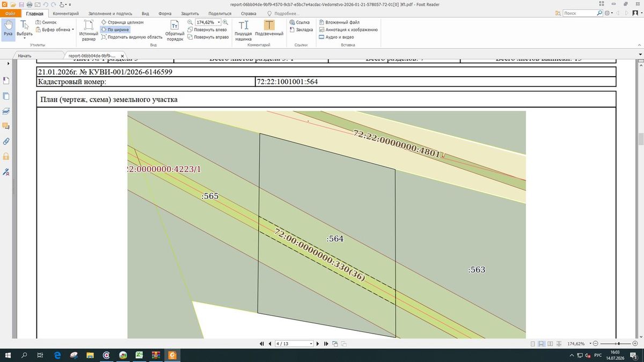Select single page view mode
Screen dimensions: 644x362
532,343
